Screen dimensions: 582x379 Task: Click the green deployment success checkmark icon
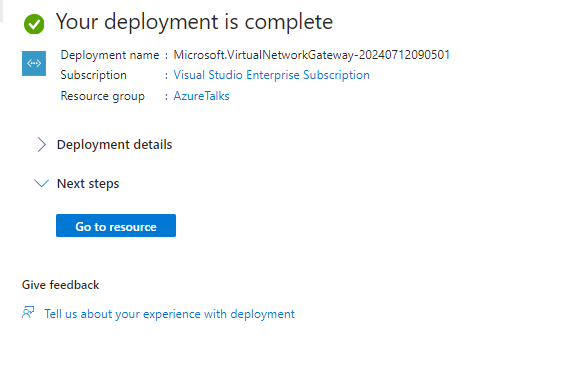(34, 24)
